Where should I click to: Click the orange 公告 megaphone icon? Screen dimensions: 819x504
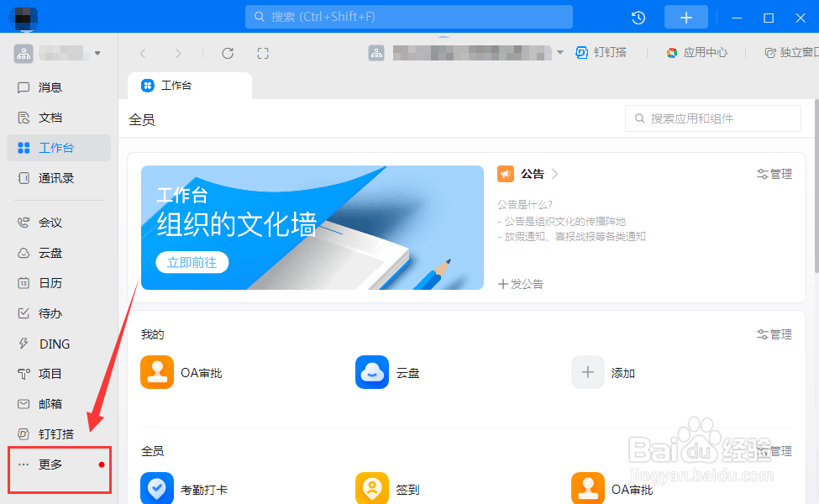click(506, 174)
